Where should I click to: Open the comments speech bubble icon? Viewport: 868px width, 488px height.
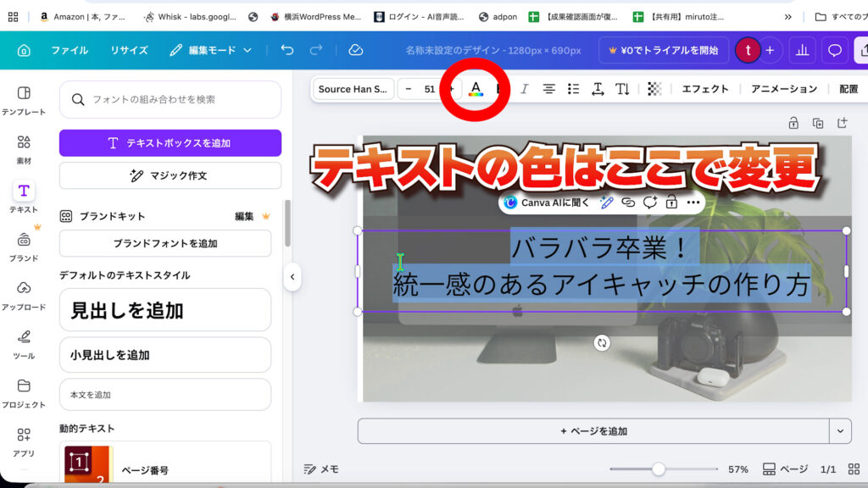click(835, 50)
